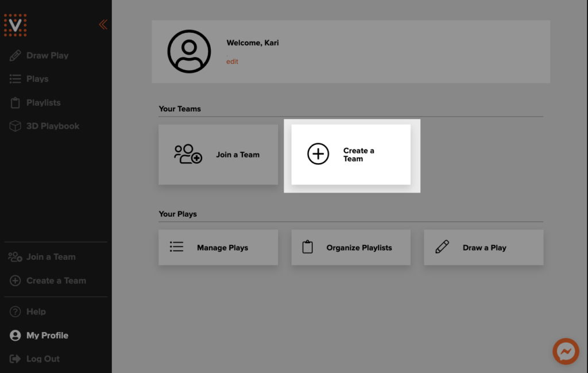Click the My Profile avatar icon in sidebar
588x373 pixels.
(15, 336)
